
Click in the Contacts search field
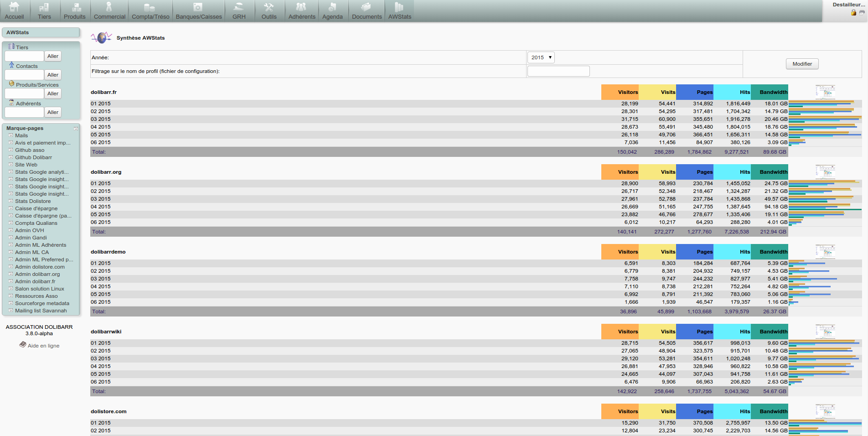24,75
